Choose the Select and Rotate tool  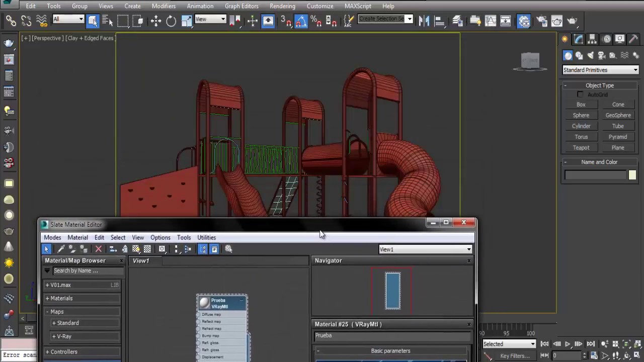point(171,21)
